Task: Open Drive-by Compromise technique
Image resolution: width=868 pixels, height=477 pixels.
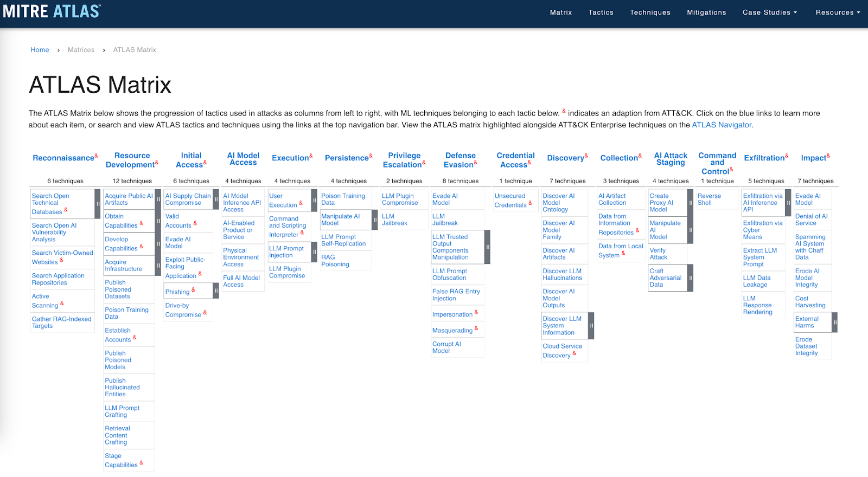Action: [183, 310]
